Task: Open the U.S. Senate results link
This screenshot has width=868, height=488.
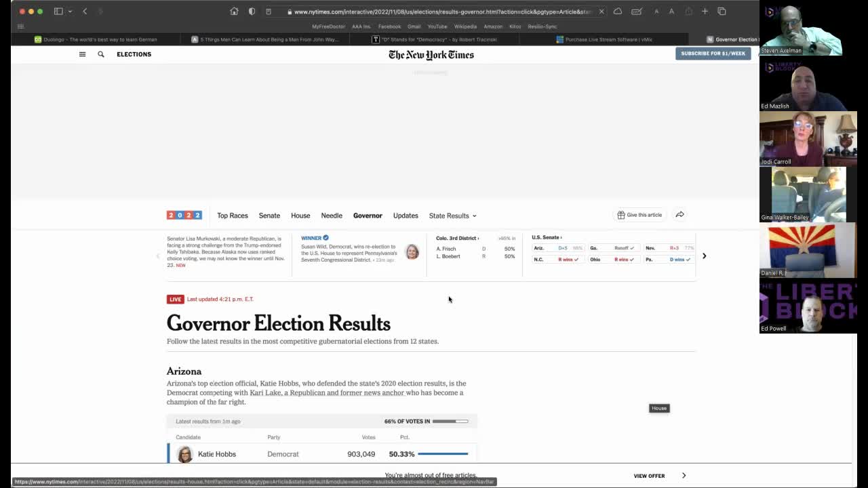Action: [x=547, y=237]
